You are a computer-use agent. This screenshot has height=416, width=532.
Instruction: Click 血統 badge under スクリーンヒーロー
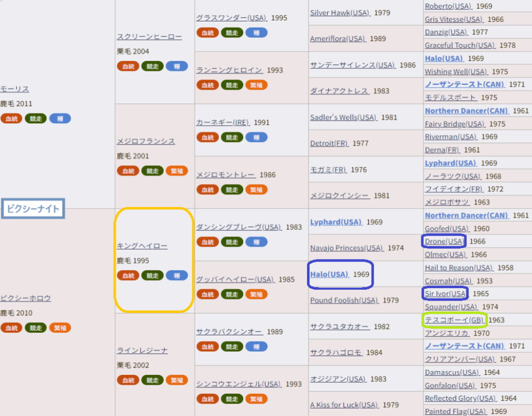click(x=128, y=66)
